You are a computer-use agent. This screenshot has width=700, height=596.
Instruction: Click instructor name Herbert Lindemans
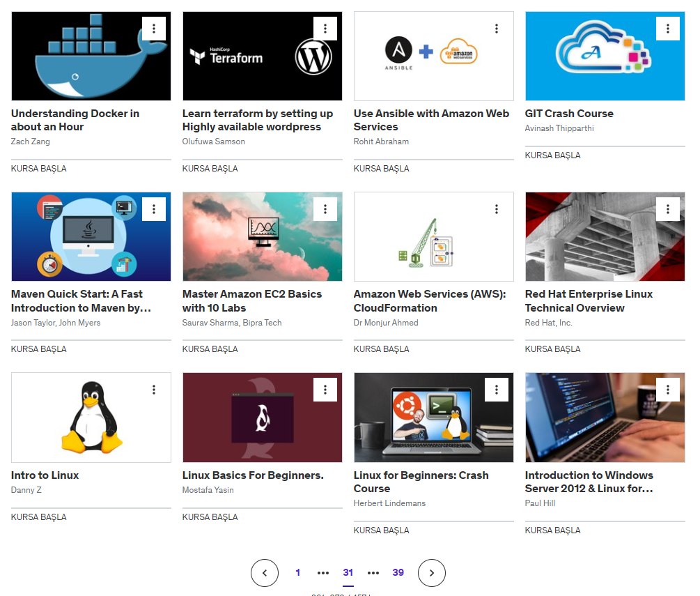(x=390, y=503)
